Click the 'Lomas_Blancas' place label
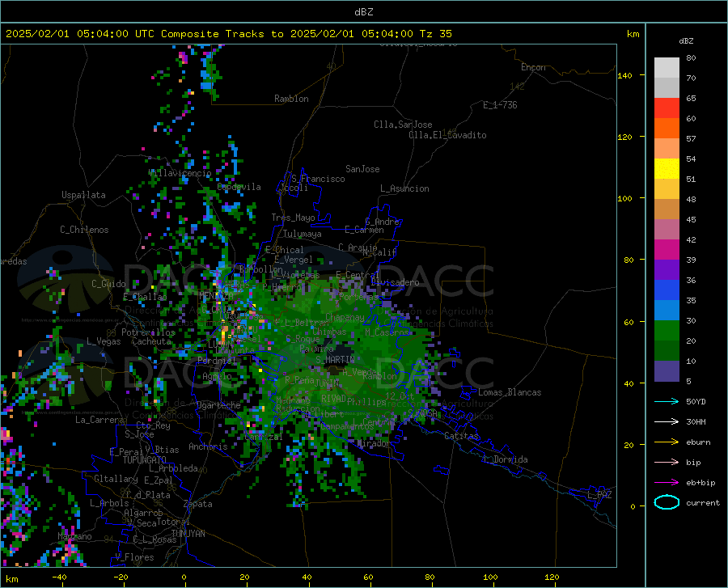This screenshot has width=728, height=588. tap(510, 392)
